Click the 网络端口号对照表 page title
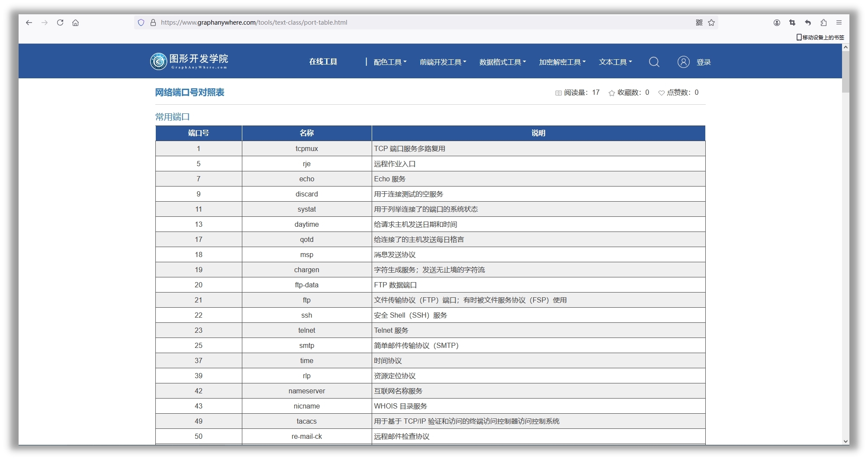Image resolution: width=868 pixels, height=460 pixels. coord(190,92)
